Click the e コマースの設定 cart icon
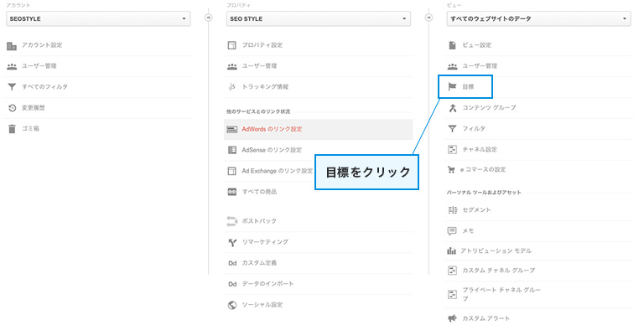Screen dimensions: 644x325 tap(451, 169)
